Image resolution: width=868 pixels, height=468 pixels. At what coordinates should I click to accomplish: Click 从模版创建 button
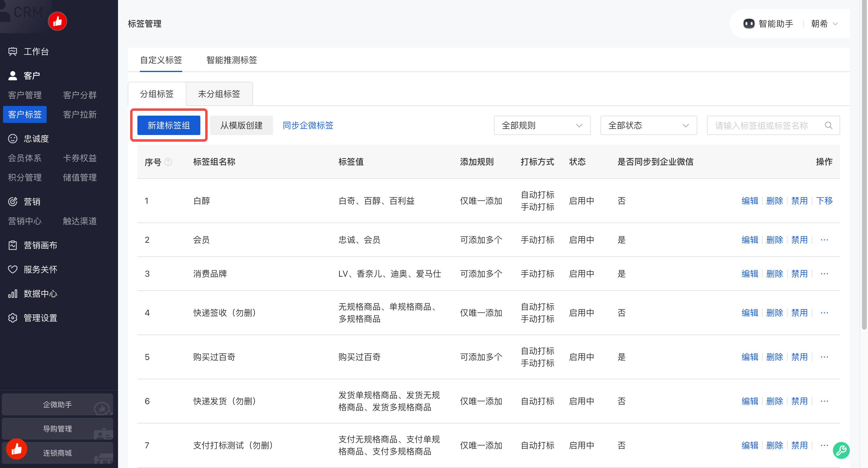click(x=241, y=125)
